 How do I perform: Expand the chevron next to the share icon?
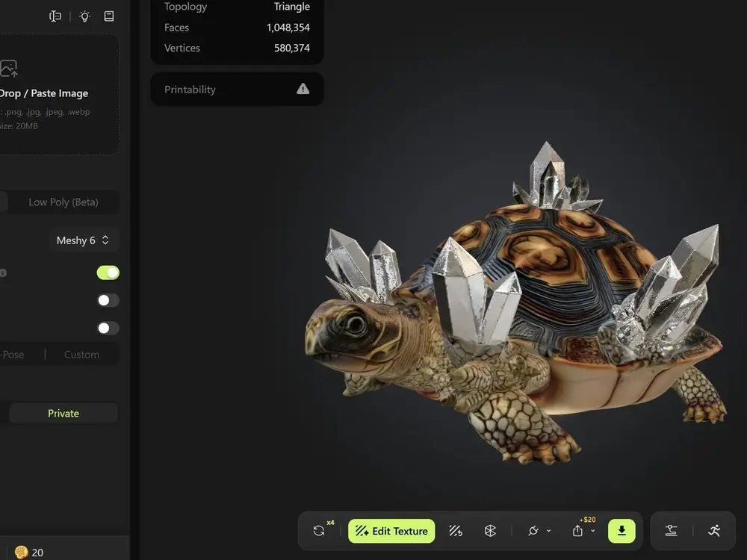(592, 530)
